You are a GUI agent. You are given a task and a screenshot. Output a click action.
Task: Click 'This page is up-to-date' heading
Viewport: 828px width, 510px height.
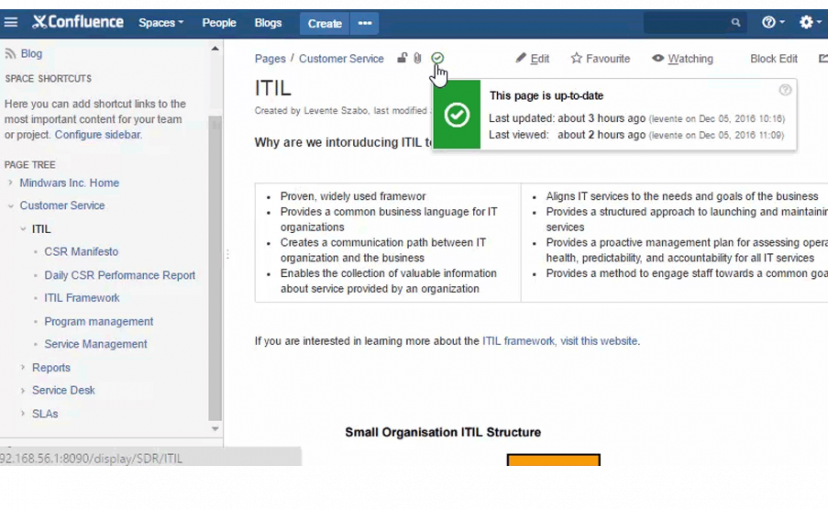pyautogui.click(x=546, y=96)
